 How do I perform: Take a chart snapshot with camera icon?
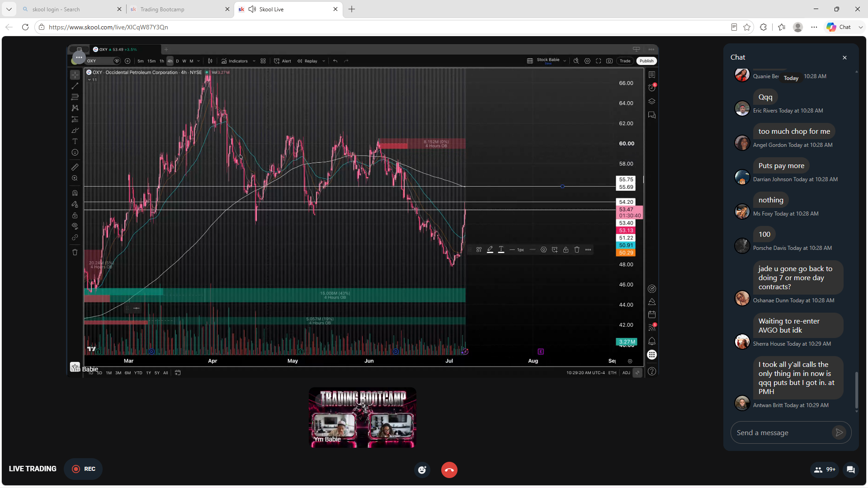pos(609,61)
